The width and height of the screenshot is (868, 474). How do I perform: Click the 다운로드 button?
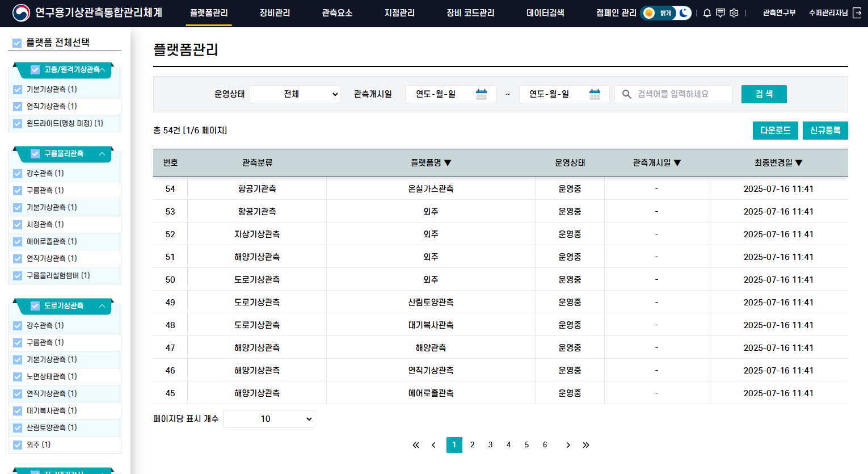point(776,131)
